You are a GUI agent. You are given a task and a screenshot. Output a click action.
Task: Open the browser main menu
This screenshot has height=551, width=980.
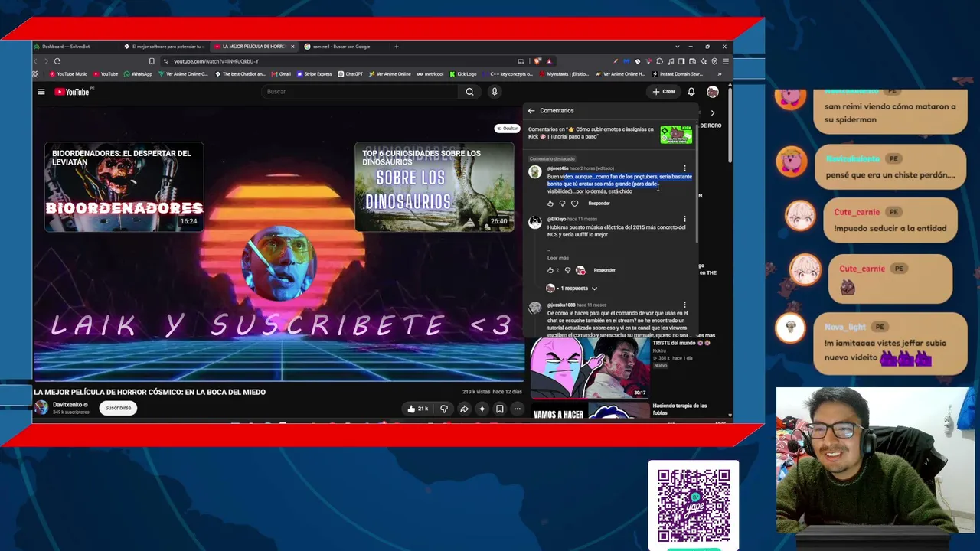726,61
